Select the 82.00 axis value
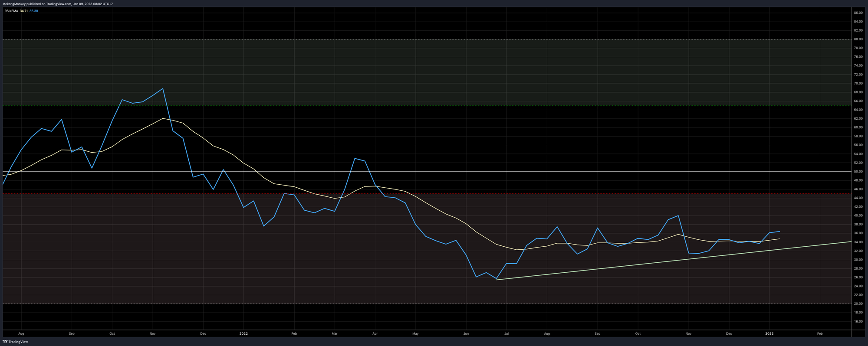868x346 pixels. click(x=858, y=30)
